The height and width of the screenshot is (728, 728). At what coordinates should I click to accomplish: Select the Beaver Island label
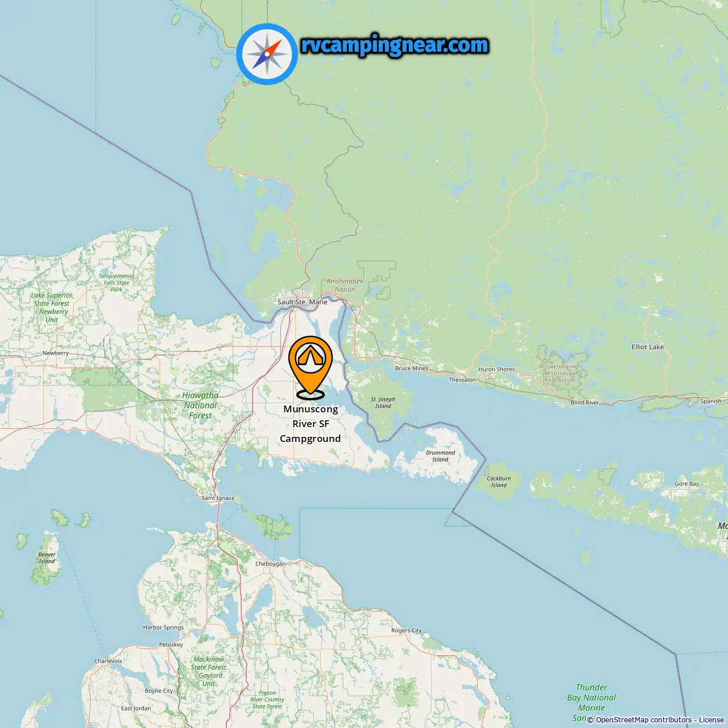click(x=47, y=558)
